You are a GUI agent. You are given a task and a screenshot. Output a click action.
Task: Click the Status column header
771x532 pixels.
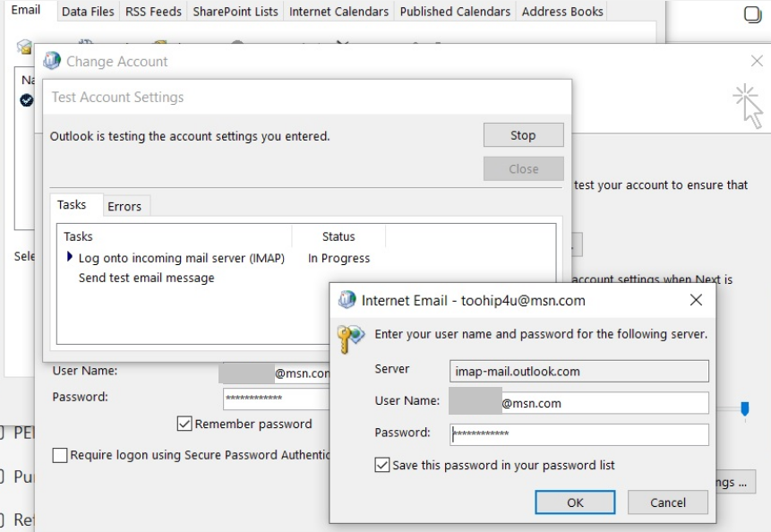coord(338,236)
